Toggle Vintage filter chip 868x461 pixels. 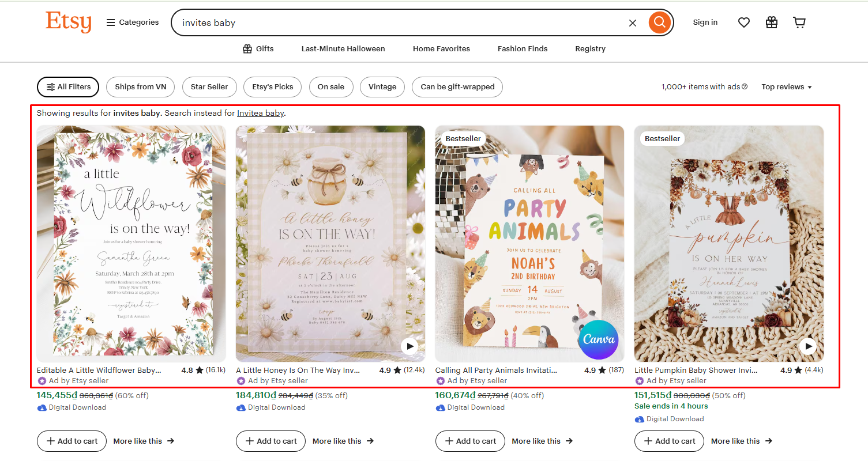pos(382,87)
